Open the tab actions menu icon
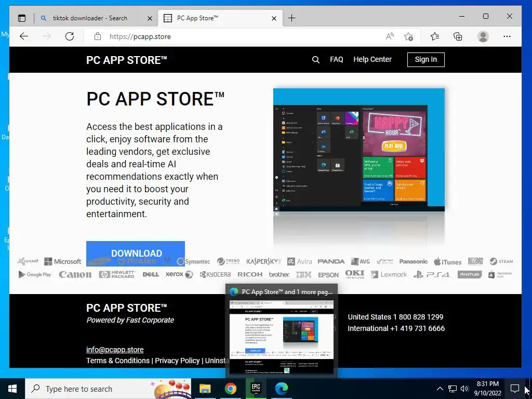532x399 pixels. point(22,18)
